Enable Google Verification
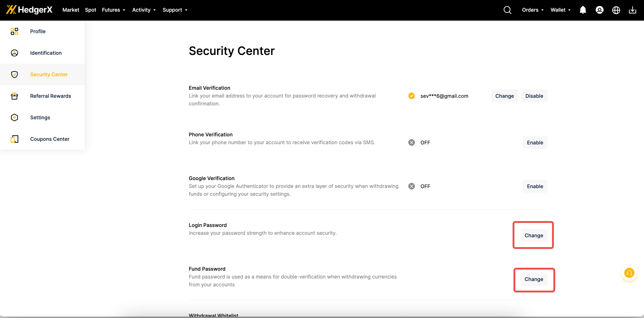This screenshot has width=644, height=318. click(x=535, y=186)
